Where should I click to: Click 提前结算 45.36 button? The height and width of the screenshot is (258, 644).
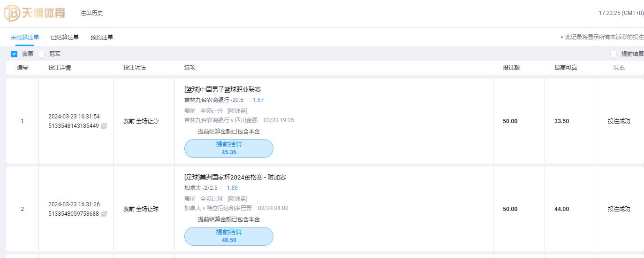[229, 149]
